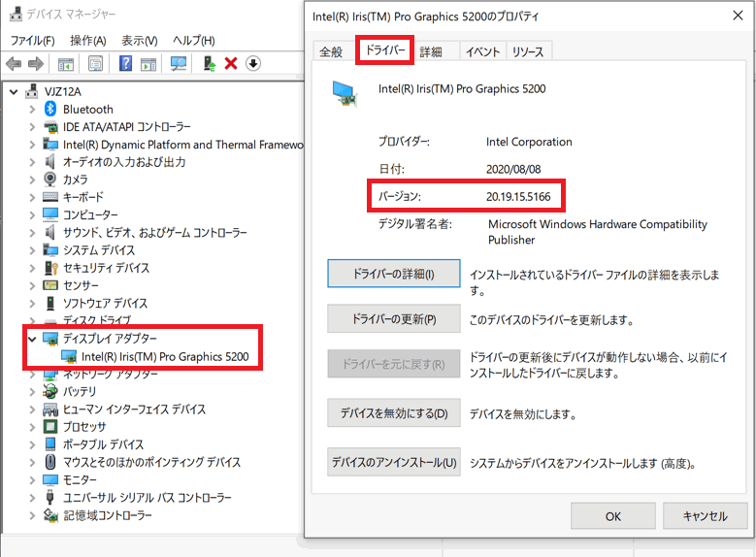Click the Forward arrow toolbar icon
Image resolution: width=756 pixels, height=557 pixels.
[x=36, y=64]
